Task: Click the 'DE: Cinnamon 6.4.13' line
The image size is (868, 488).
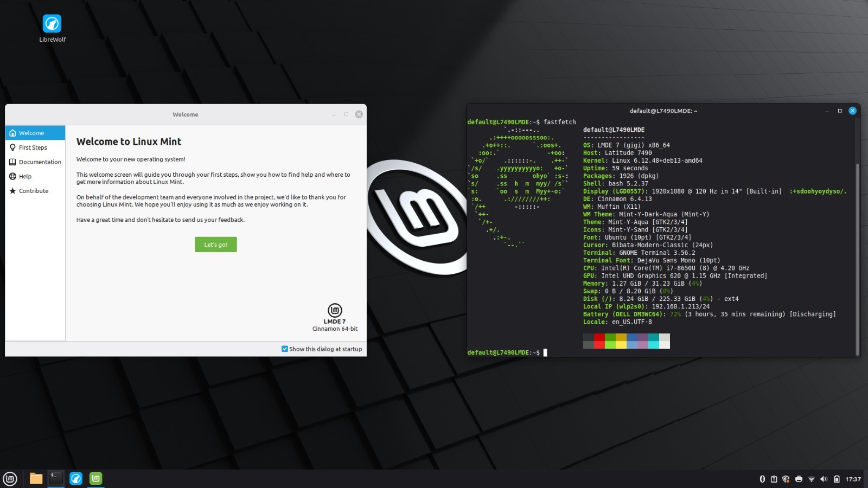Action: coord(617,199)
